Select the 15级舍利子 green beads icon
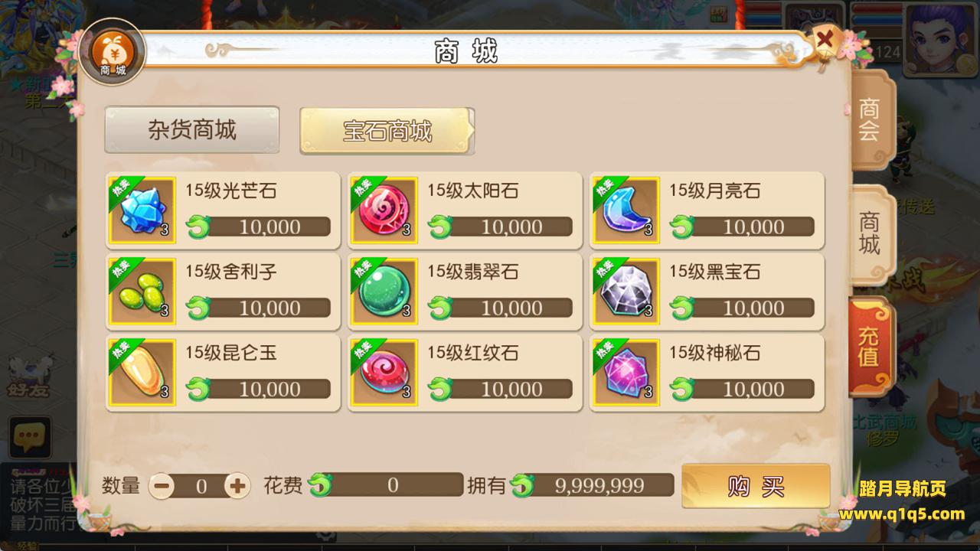Viewport: 980px width, 551px height. (142, 289)
